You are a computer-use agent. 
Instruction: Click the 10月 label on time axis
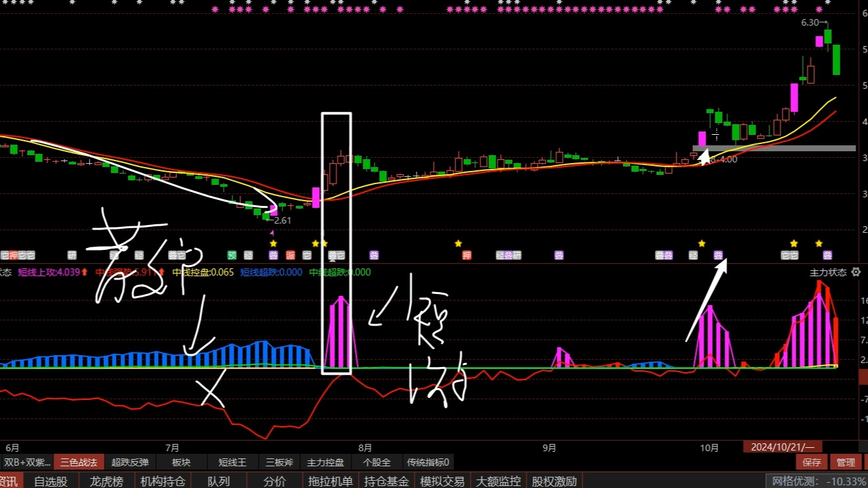(709, 447)
